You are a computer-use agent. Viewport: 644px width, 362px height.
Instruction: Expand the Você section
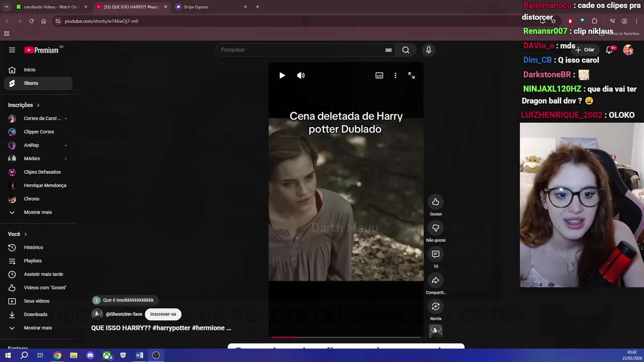pos(18,234)
